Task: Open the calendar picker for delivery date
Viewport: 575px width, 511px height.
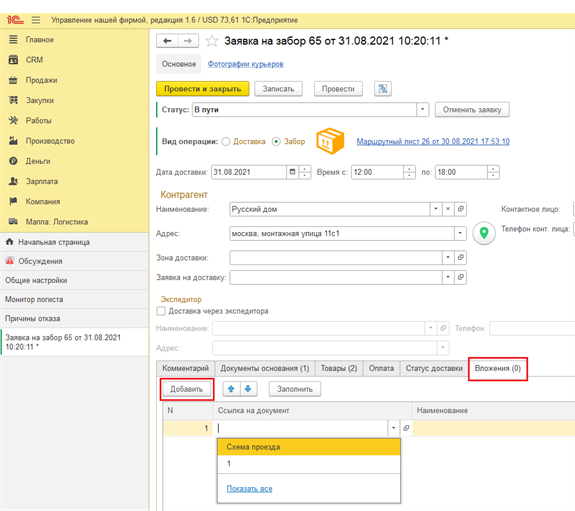Action: pos(292,172)
